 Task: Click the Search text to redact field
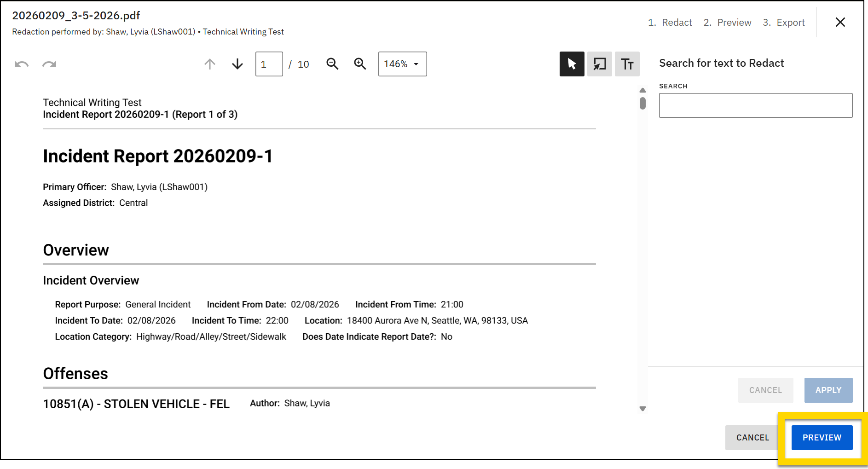tap(755, 105)
